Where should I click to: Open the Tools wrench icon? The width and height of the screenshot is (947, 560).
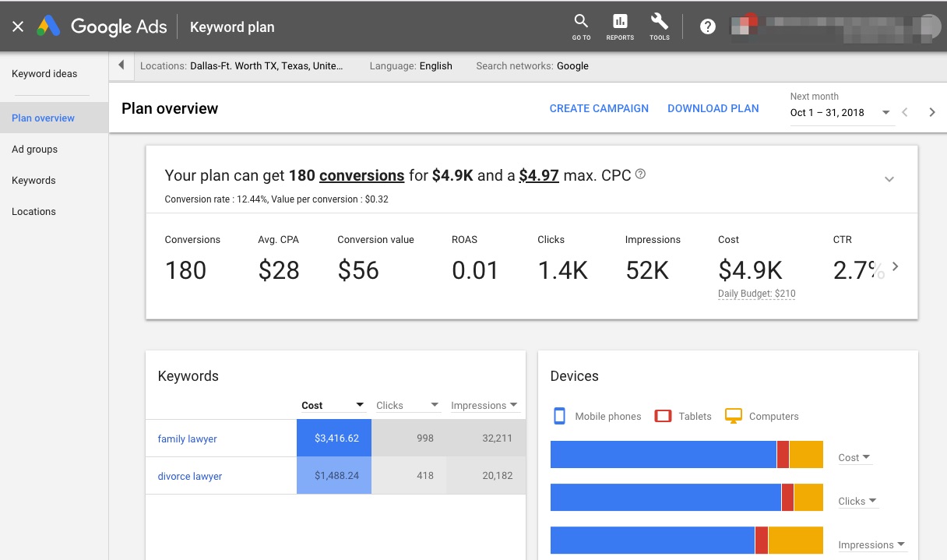point(659,26)
